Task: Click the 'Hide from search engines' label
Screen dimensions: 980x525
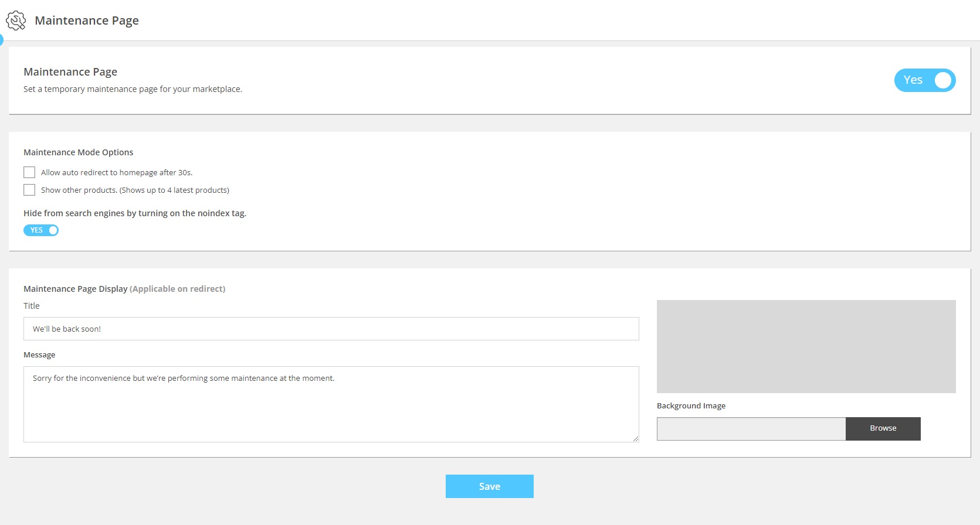Action: pos(135,213)
